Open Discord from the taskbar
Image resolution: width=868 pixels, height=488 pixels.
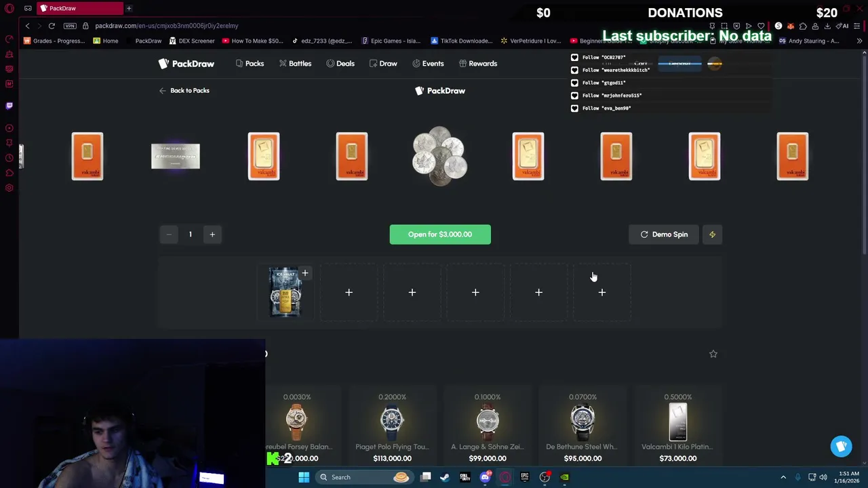485,477
